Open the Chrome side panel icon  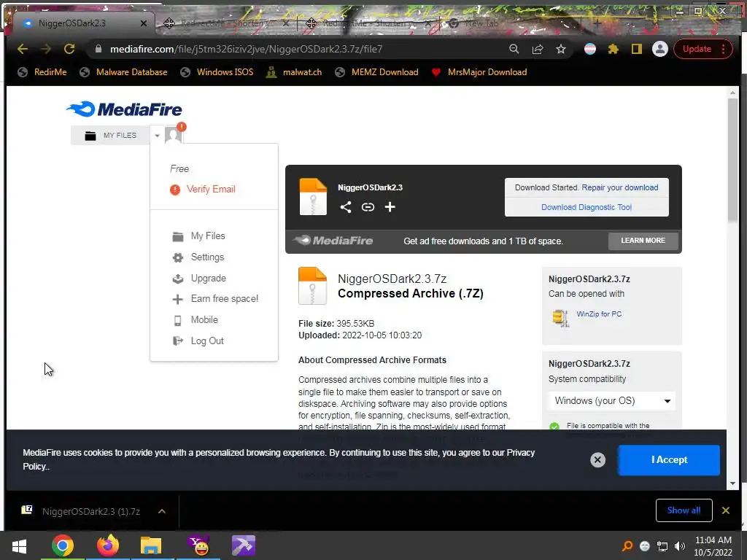636,49
